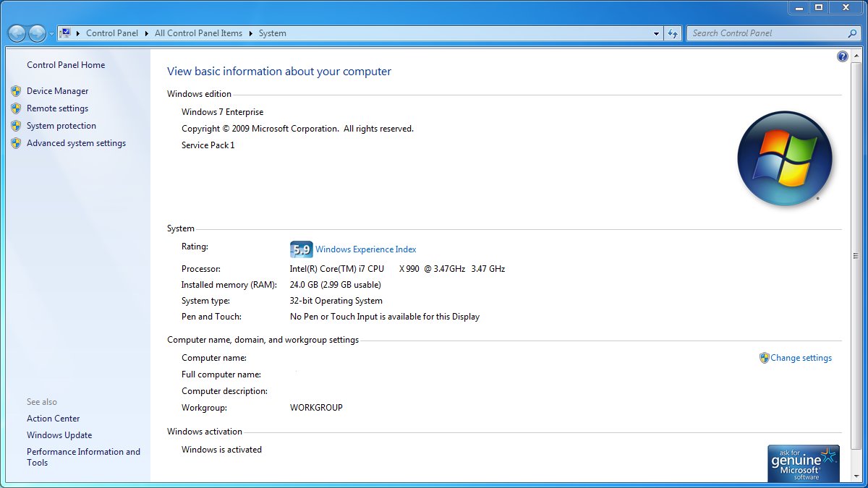Select the Control Panel breadcrumb segment
This screenshot has height=488, width=868.
point(111,33)
